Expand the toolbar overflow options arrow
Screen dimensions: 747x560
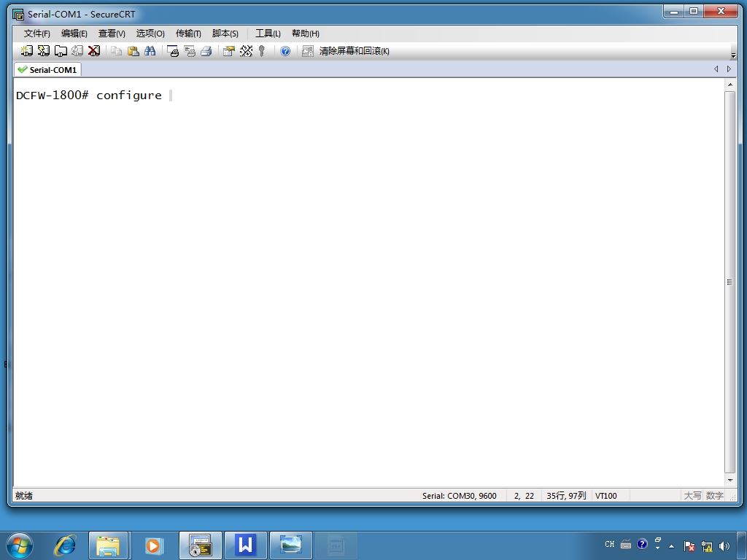733,55
